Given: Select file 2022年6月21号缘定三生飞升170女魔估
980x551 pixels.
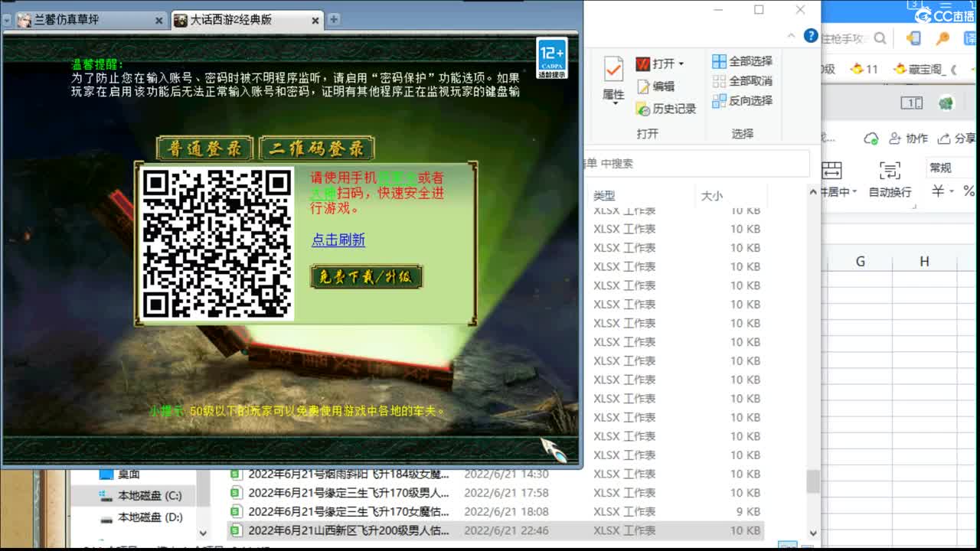Looking at the screenshot, I should point(341,512).
